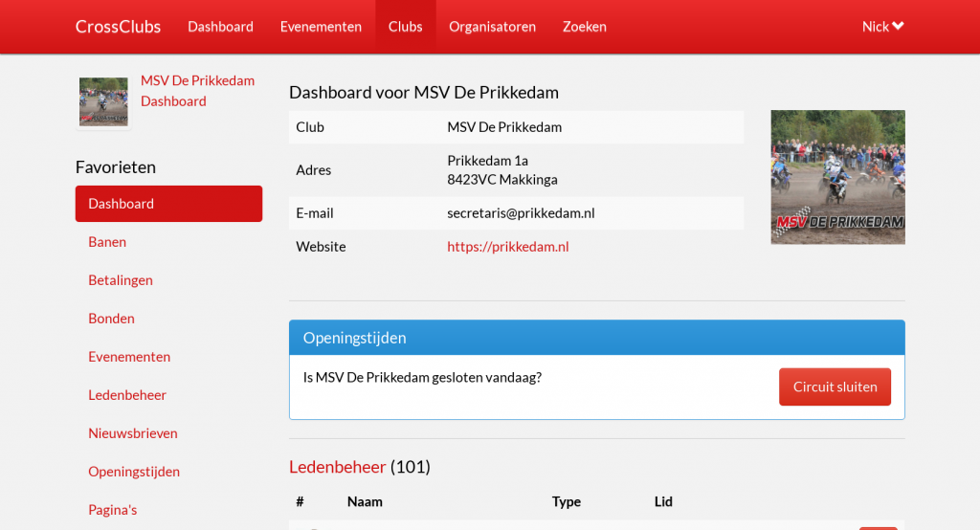This screenshot has width=980, height=530.
Task: Select Dashboard in Favorieten sidebar
Action: (168, 204)
